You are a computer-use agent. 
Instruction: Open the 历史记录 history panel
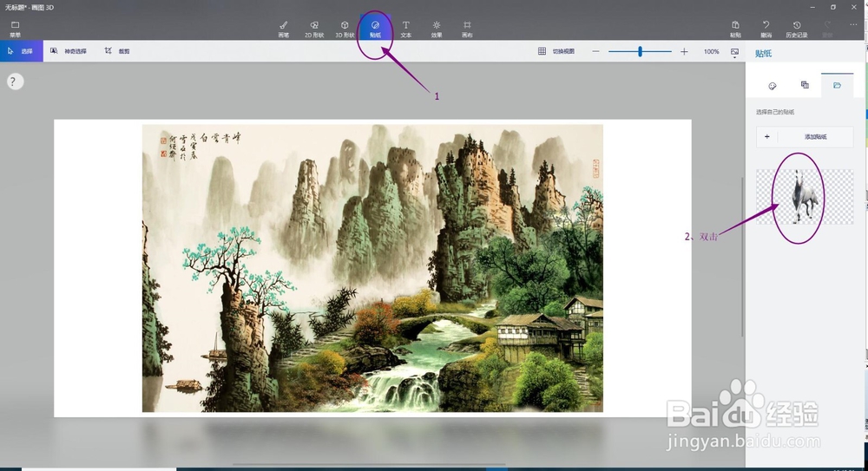click(x=797, y=29)
